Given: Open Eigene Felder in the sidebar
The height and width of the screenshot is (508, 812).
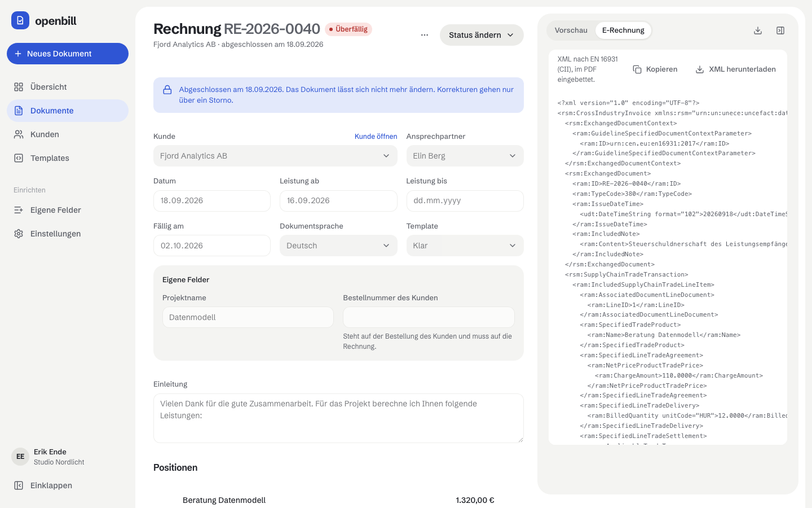Looking at the screenshot, I should (68, 210).
